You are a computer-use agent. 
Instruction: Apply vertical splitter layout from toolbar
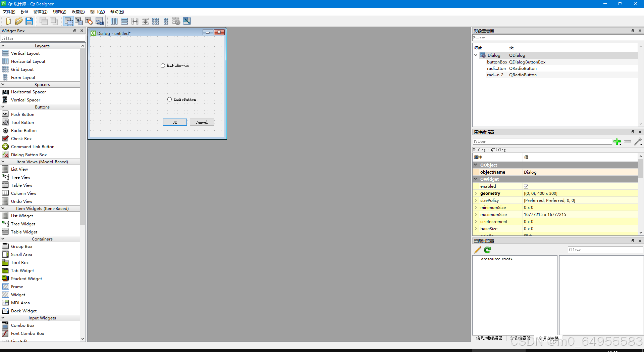tap(145, 21)
